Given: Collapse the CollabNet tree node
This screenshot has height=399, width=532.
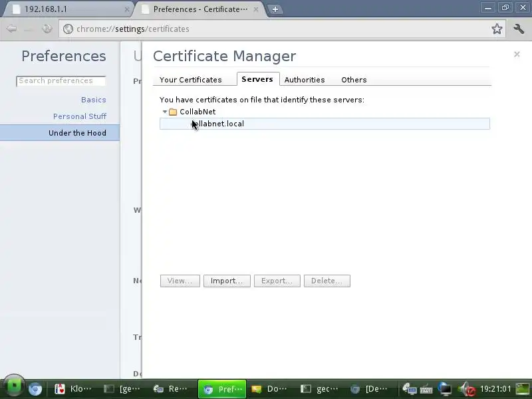Looking at the screenshot, I should tap(164, 112).
